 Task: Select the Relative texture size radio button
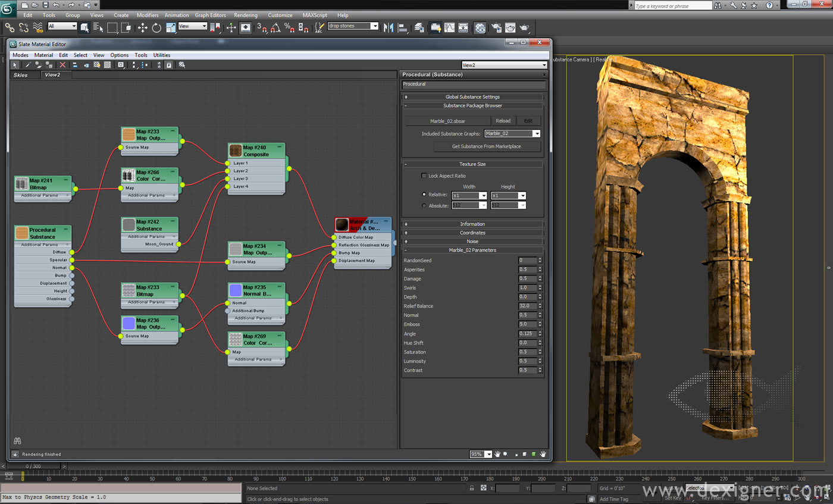[424, 195]
